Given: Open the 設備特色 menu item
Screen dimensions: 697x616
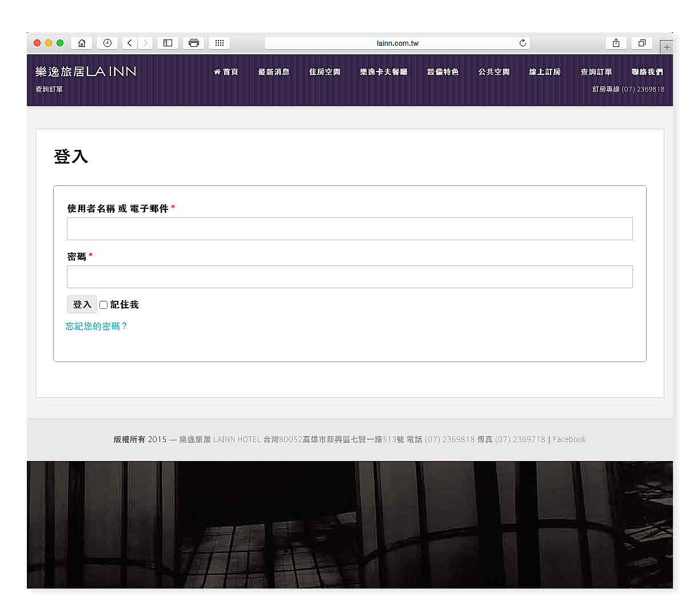Looking at the screenshot, I should pos(443,72).
